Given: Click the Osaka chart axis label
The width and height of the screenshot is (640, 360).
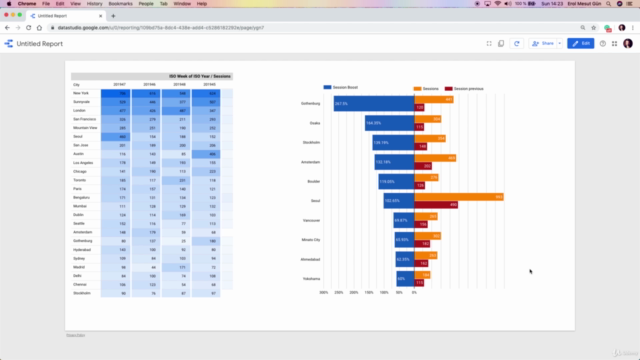Looking at the screenshot, I should [x=315, y=123].
